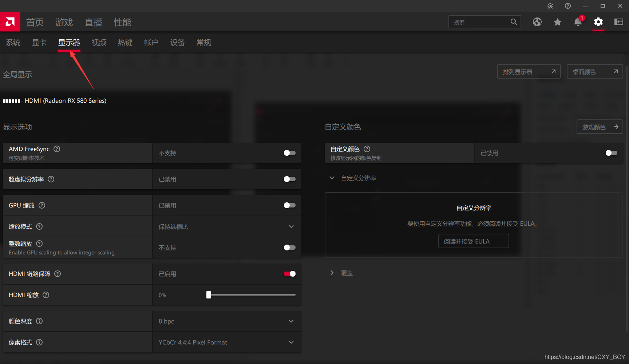Go to 直播 tab

coord(93,22)
